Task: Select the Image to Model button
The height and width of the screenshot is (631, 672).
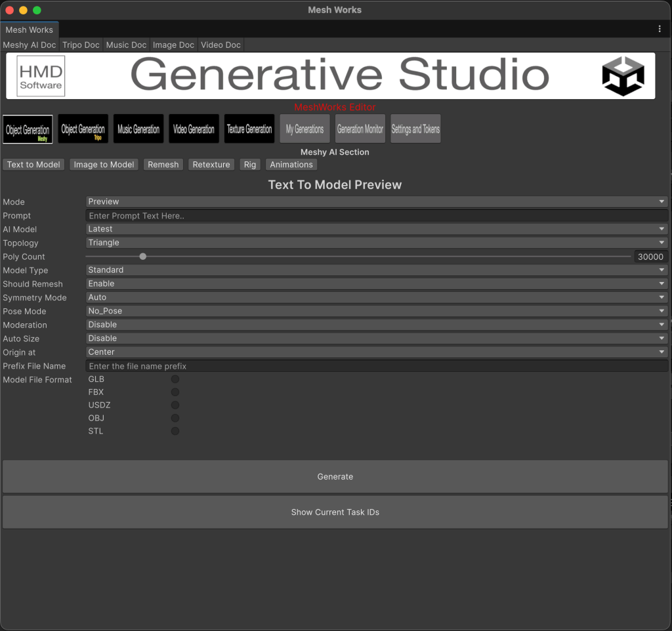Action: pos(104,165)
